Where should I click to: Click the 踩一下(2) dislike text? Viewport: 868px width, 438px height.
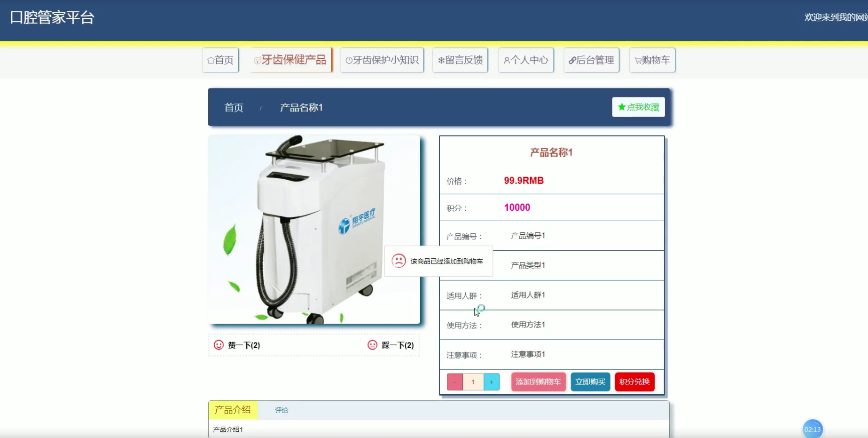tap(398, 345)
